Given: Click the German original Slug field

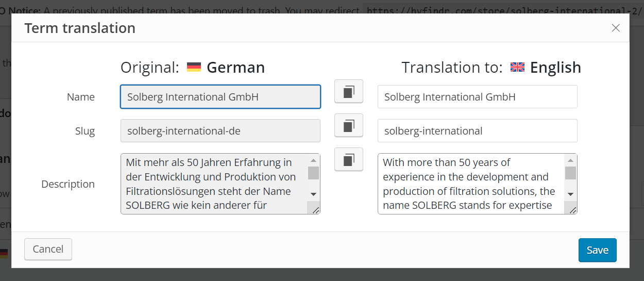Looking at the screenshot, I should pyautogui.click(x=221, y=131).
